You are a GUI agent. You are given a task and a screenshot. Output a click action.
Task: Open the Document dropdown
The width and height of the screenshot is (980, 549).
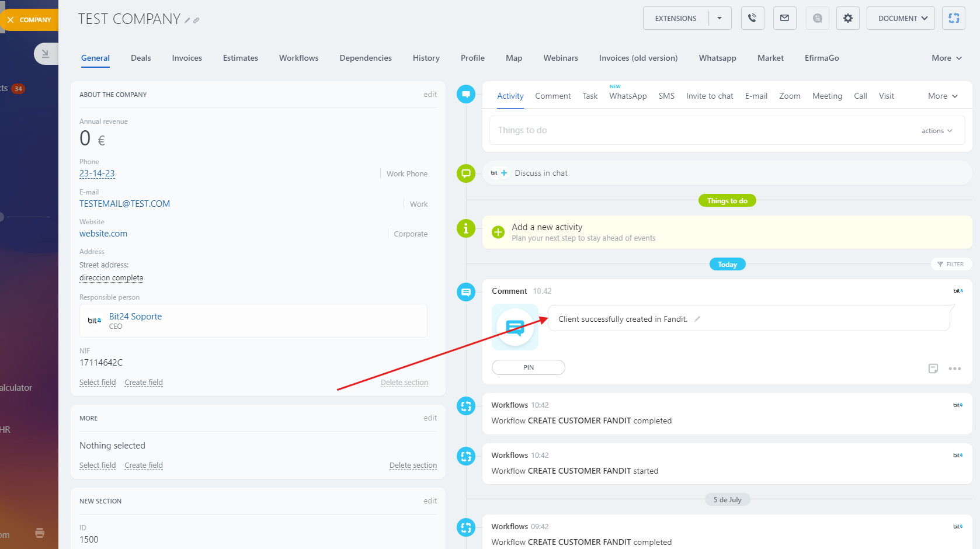click(900, 18)
